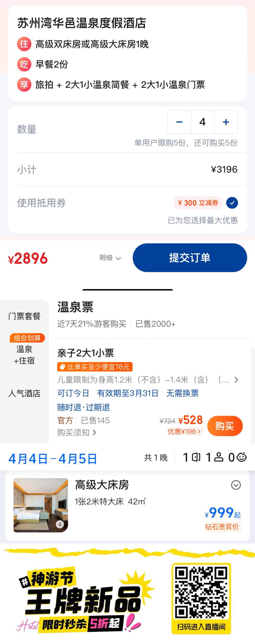This screenshot has height=644, width=255.
Task: Tap the child count face icon
Action: [x=242, y=457]
